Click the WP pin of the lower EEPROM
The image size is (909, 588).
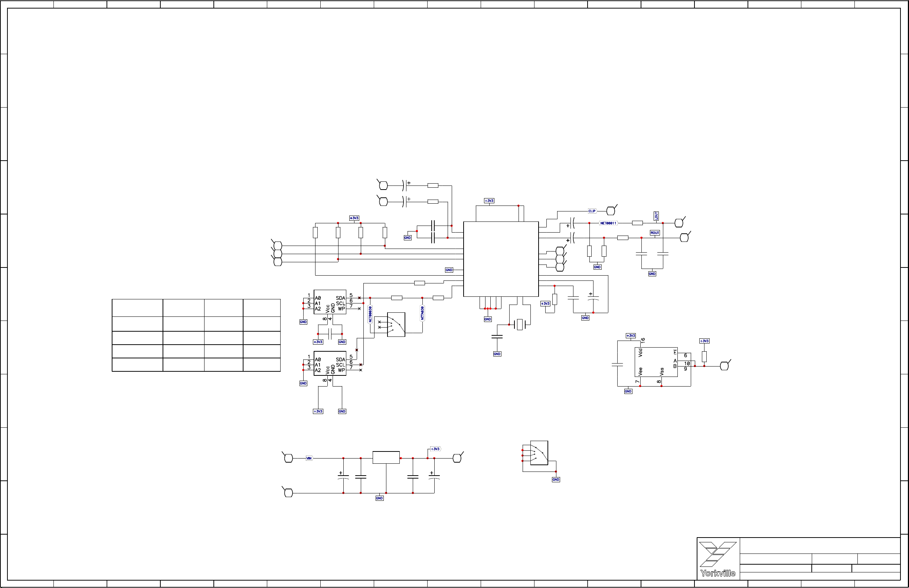click(x=341, y=370)
